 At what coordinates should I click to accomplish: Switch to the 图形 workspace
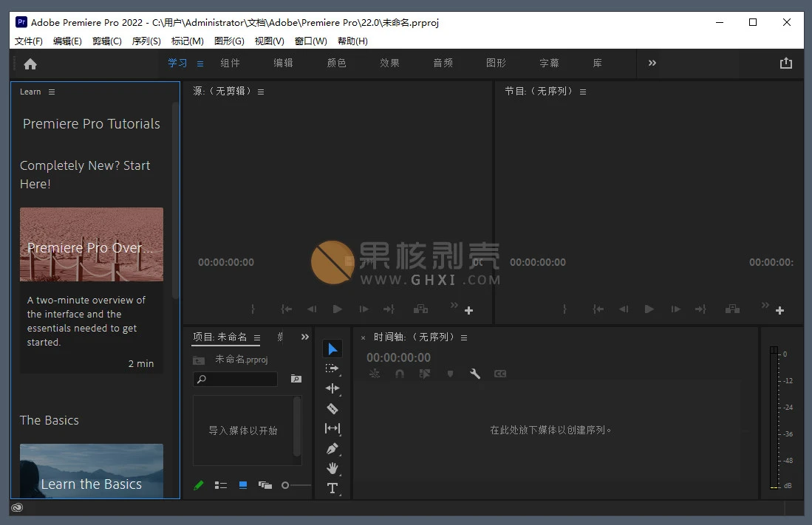(x=496, y=63)
